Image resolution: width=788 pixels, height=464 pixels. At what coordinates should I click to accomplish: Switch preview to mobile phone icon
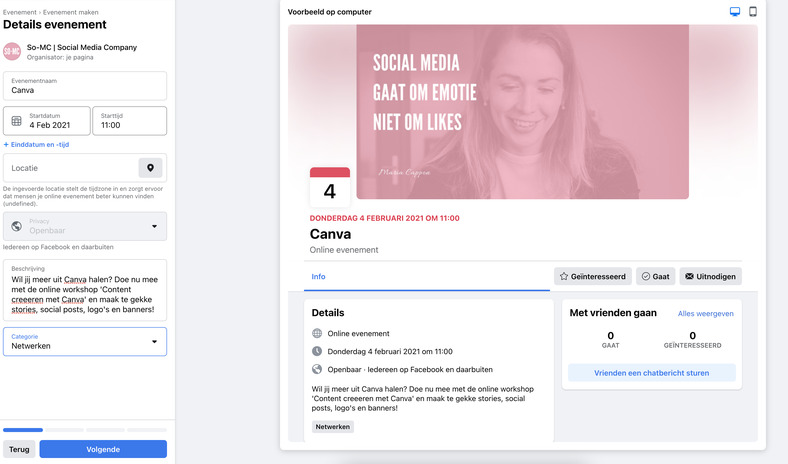click(753, 12)
